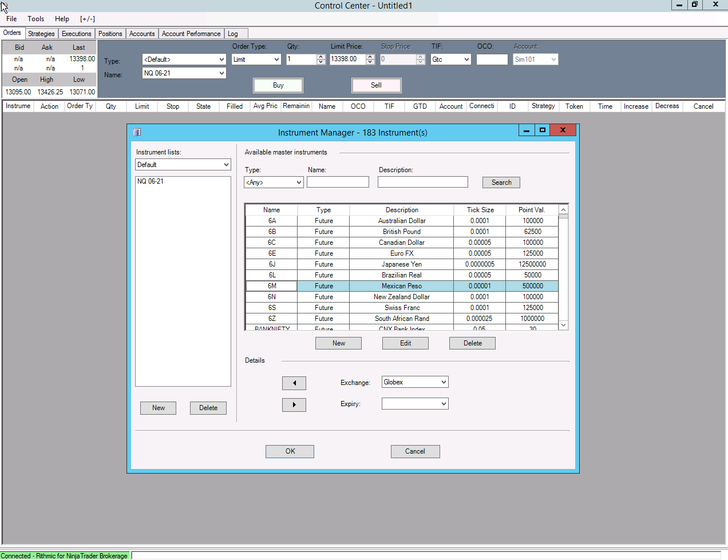Sort by Point Val. column header

(x=532, y=210)
